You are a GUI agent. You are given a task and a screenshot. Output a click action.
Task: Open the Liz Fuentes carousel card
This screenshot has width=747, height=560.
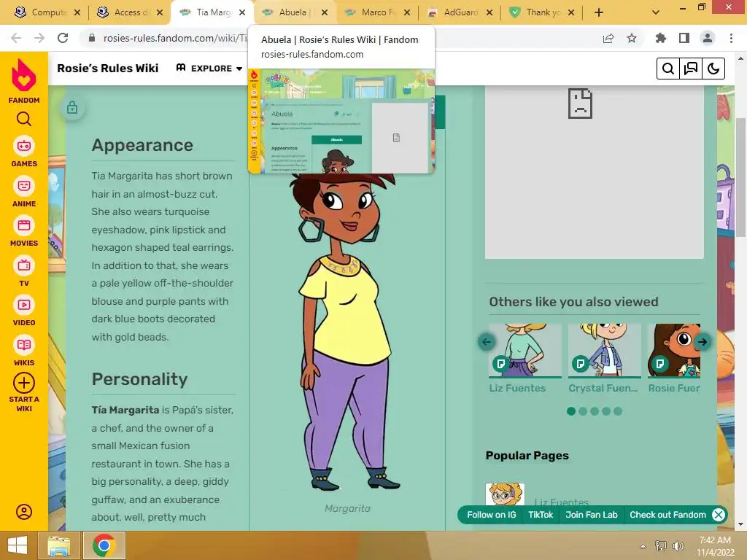[525, 359]
